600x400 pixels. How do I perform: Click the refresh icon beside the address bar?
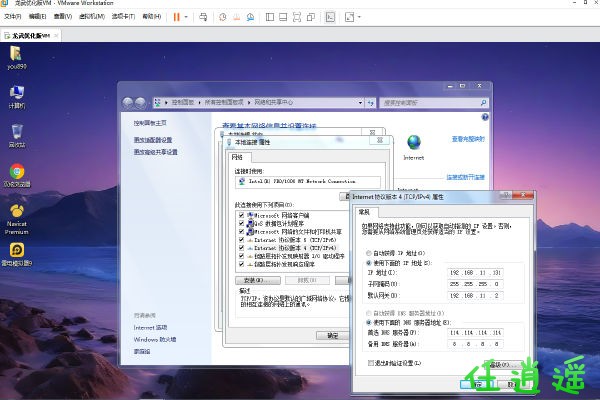(x=370, y=103)
